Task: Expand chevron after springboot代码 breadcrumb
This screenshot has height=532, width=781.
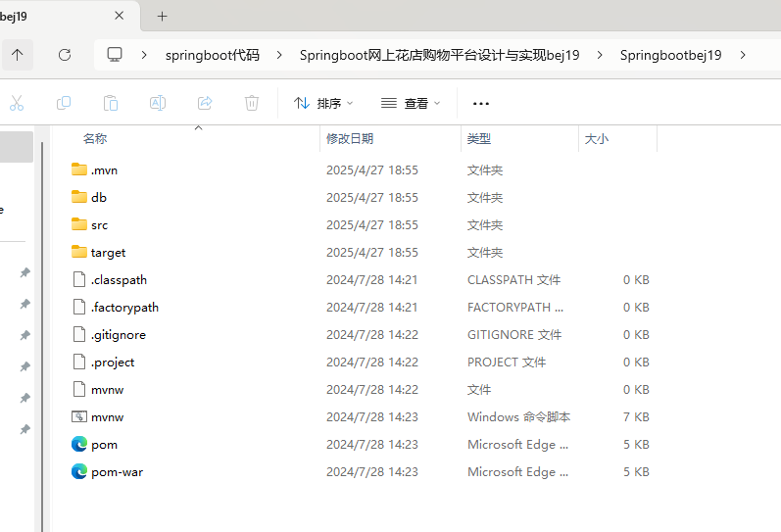Action: [279, 55]
